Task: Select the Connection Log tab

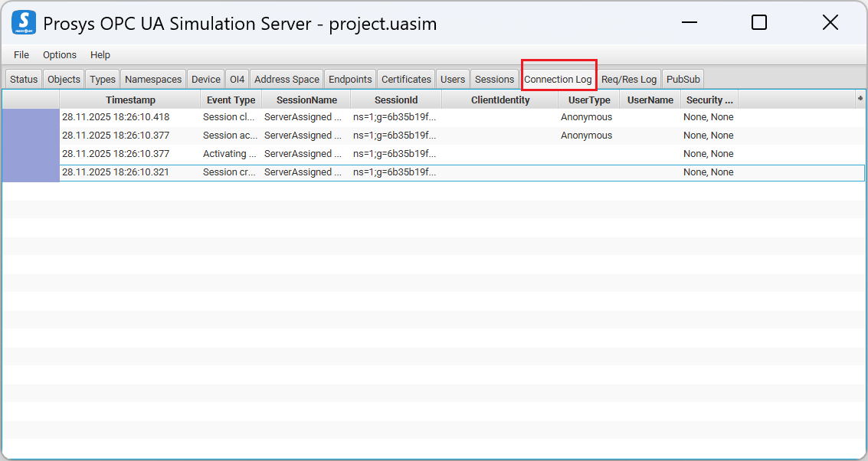Action: pos(558,79)
